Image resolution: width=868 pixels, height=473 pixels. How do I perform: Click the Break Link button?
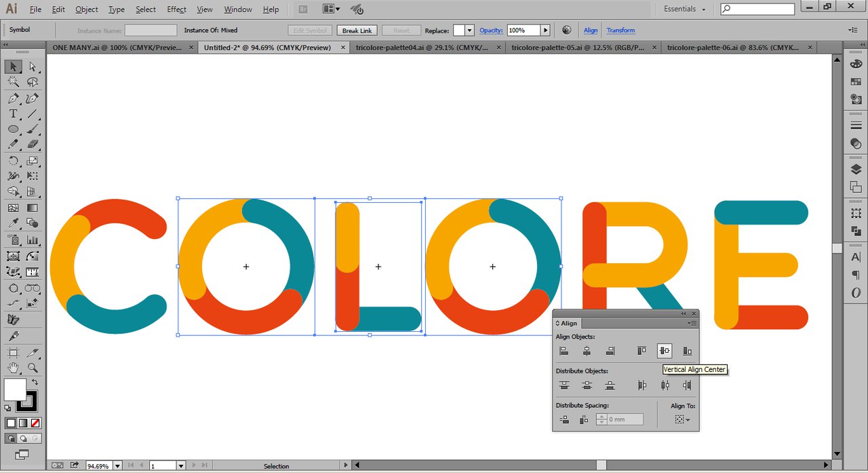(357, 31)
